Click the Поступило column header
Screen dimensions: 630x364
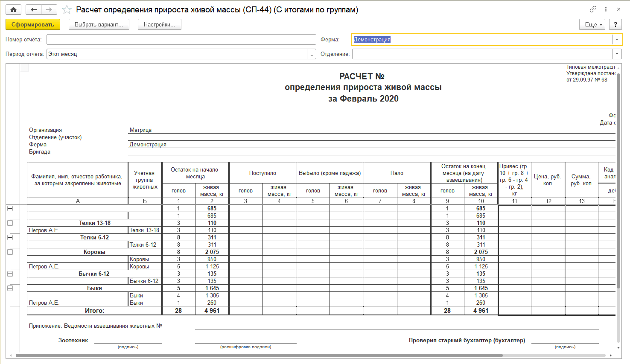pos(262,173)
